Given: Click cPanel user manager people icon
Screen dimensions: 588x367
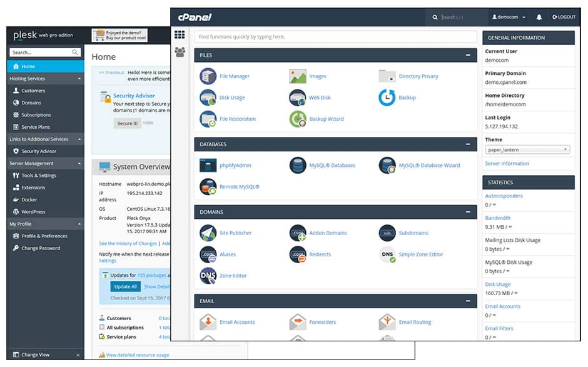Looking at the screenshot, I should tap(180, 52).
